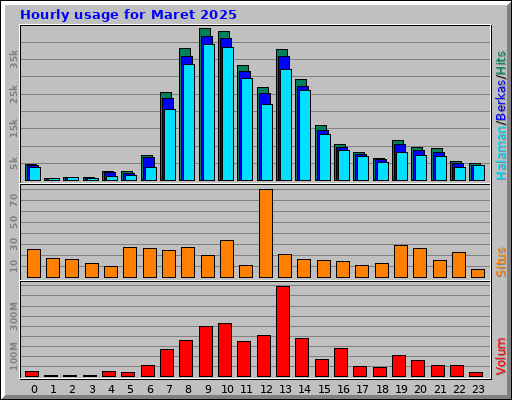Click the red Volum bar at hour 9
The image size is (512, 400).
[206, 351]
